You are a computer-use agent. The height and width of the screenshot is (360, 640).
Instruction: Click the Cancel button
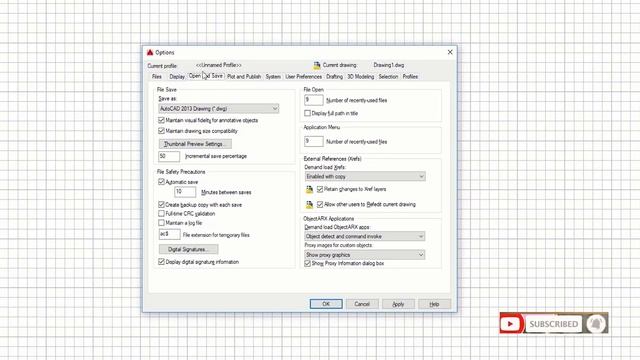pos(362,304)
